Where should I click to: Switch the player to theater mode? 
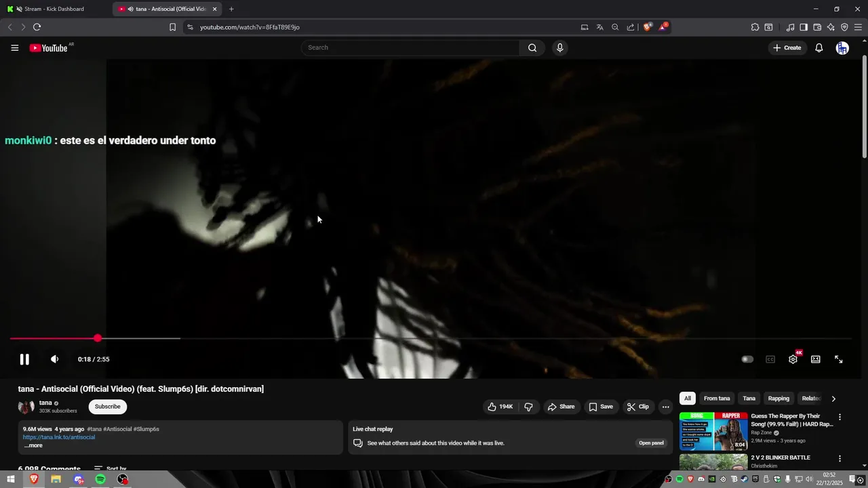click(x=816, y=359)
